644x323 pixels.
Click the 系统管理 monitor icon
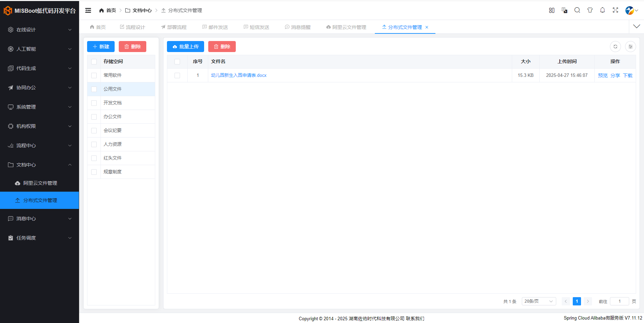(11, 107)
